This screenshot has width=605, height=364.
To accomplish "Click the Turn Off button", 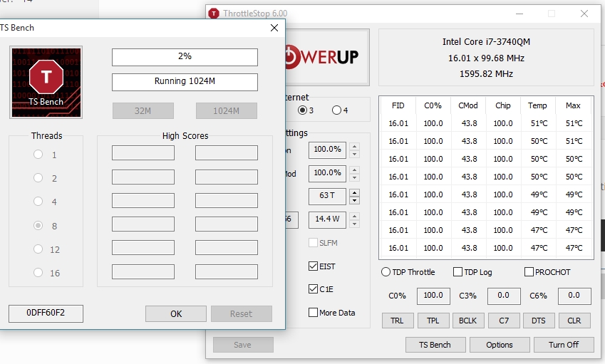I will click(564, 345).
